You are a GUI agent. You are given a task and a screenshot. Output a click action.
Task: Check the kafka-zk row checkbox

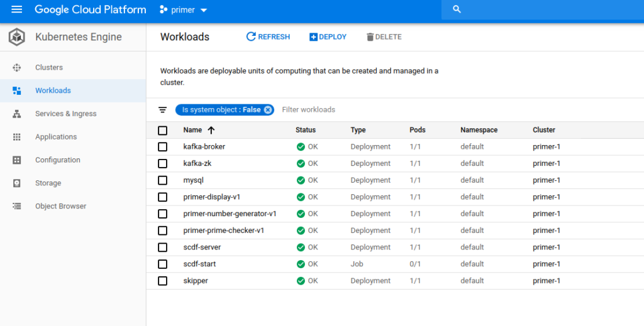coord(163,163)
